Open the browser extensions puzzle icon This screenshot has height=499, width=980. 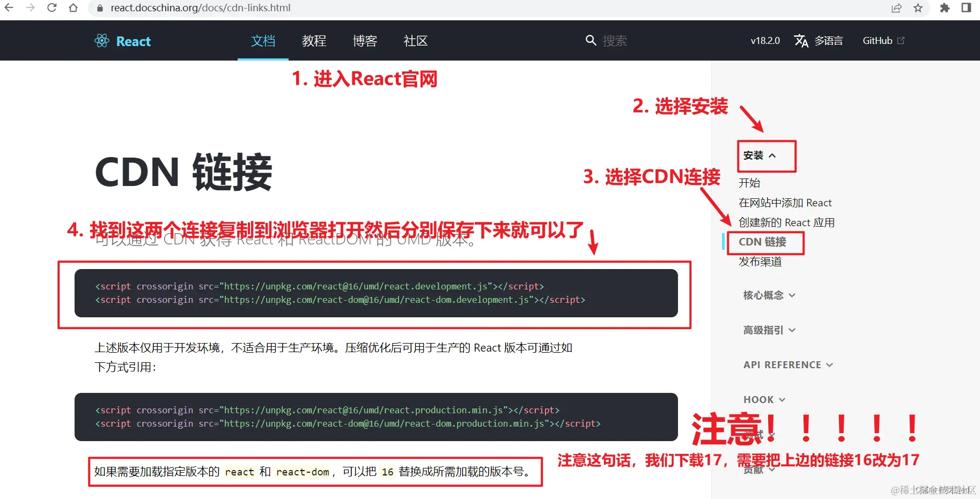[944, 8]
